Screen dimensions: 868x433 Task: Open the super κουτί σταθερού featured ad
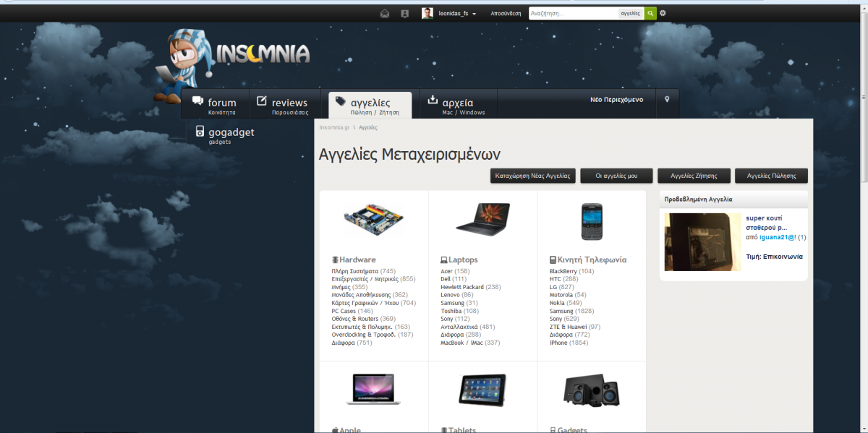click(x=766, y=223)
